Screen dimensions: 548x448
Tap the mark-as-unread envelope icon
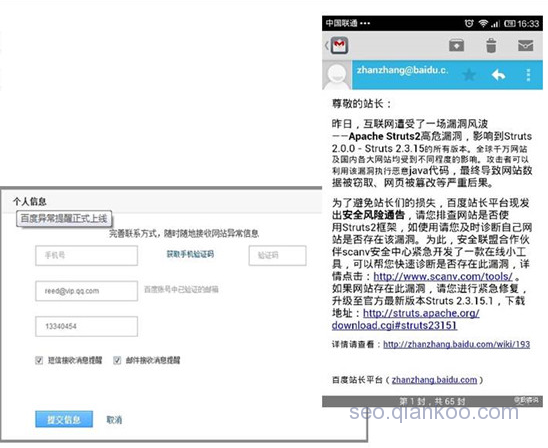click(x=525, y=45)
